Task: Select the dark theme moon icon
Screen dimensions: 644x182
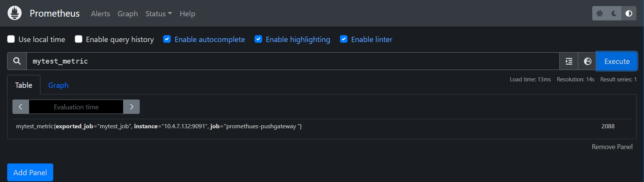Action: click(x=614, y=14)
